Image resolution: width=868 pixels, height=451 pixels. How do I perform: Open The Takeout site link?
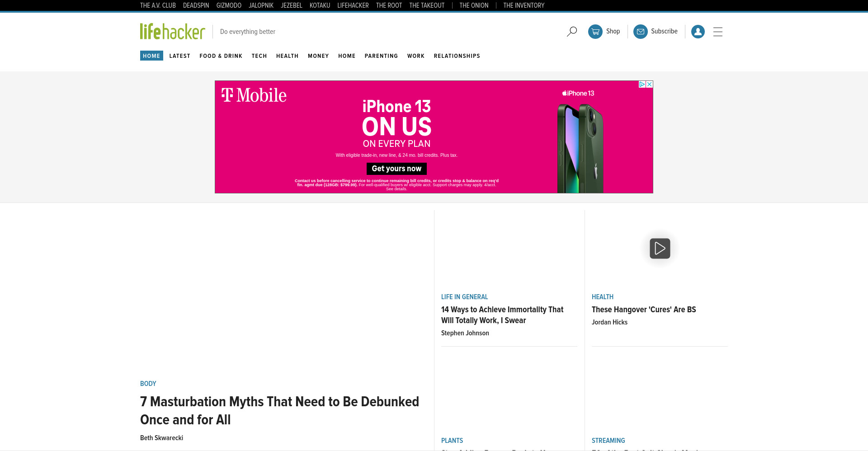[x=427, y=5]
